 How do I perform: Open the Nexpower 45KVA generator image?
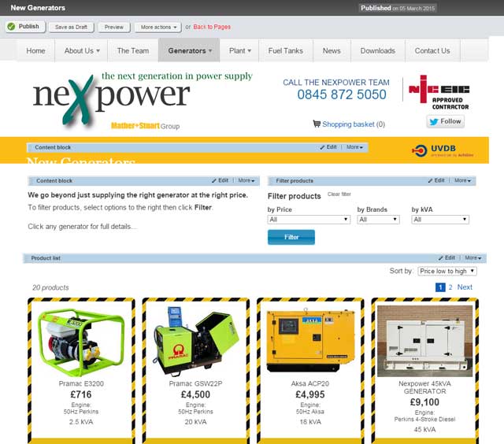tap(424, 341)
